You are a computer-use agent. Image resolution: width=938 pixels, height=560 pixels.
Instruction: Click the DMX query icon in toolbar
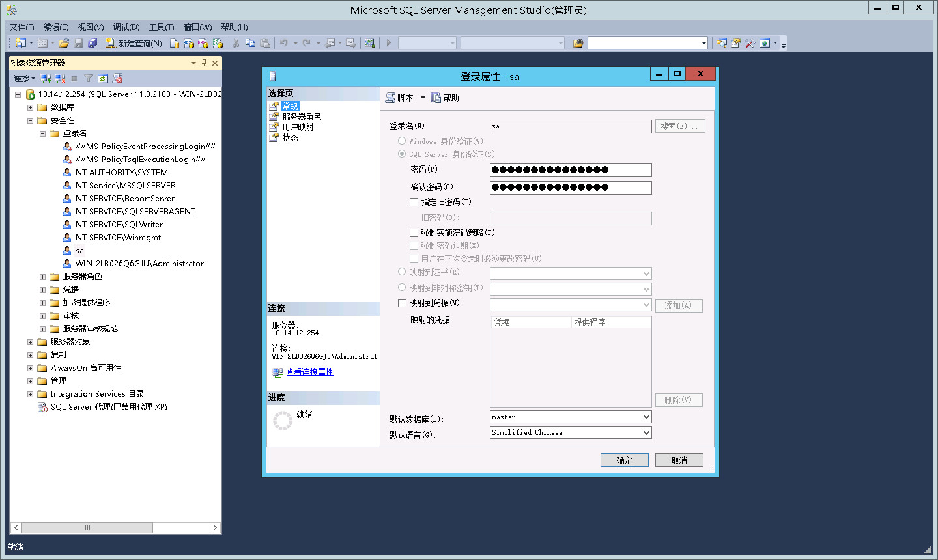[203, 43]
